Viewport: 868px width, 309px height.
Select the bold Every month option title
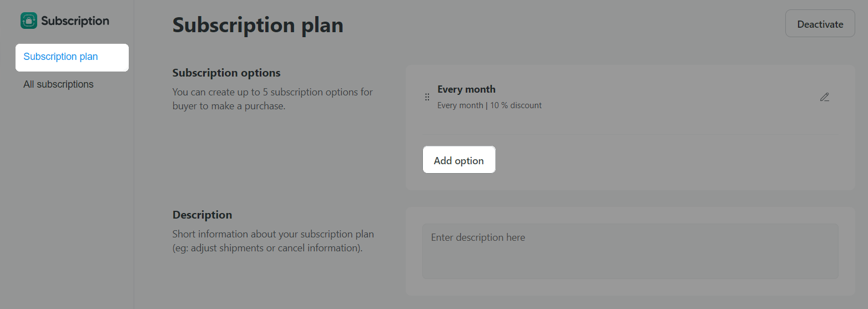pos(466,89)
